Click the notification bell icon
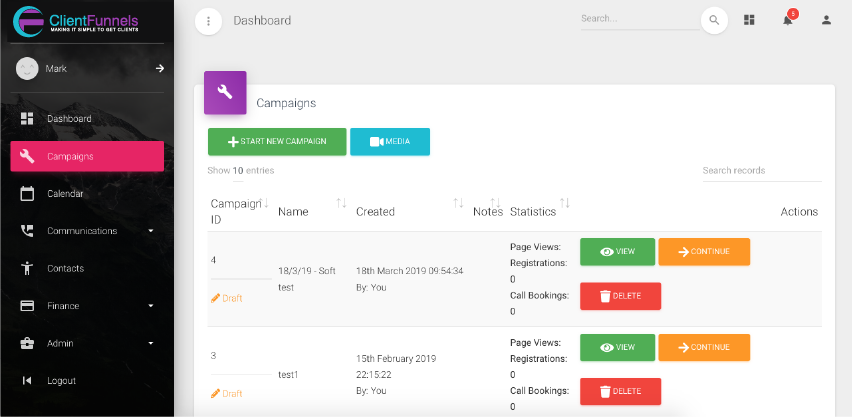 [x=787, y=20]
